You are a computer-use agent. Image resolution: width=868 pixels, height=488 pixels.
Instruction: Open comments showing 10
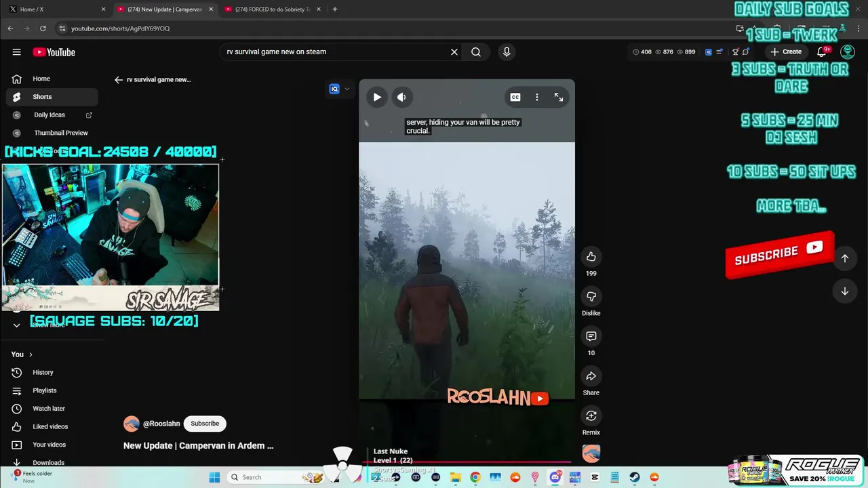[x=591, y=336]
